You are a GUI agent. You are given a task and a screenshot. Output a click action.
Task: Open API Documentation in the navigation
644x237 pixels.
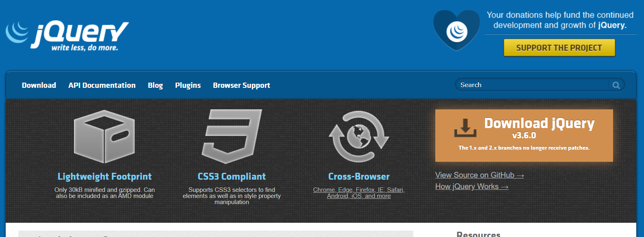pyautogui.click(x=102, y=85)
